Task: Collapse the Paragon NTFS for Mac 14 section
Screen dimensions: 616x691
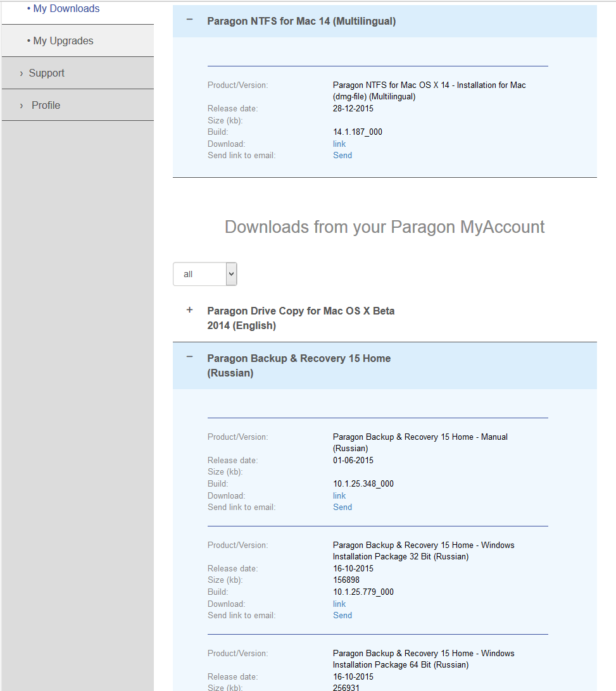Action: coord(189,20)
